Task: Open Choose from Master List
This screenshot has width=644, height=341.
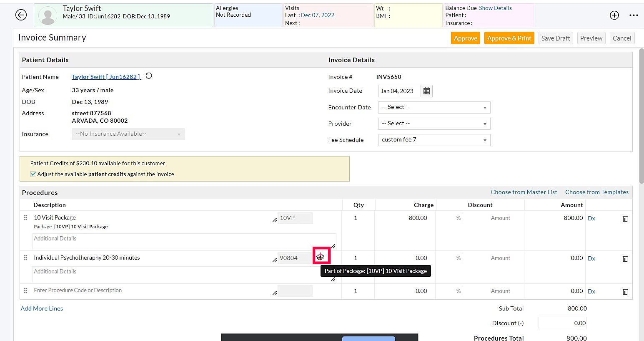Action: click(x=524, y=192)
